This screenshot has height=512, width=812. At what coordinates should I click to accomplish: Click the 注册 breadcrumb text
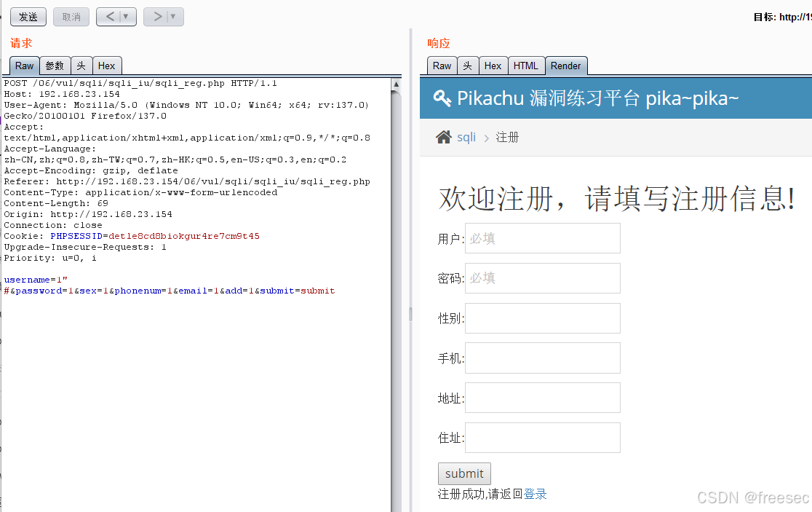coord(507,138)
